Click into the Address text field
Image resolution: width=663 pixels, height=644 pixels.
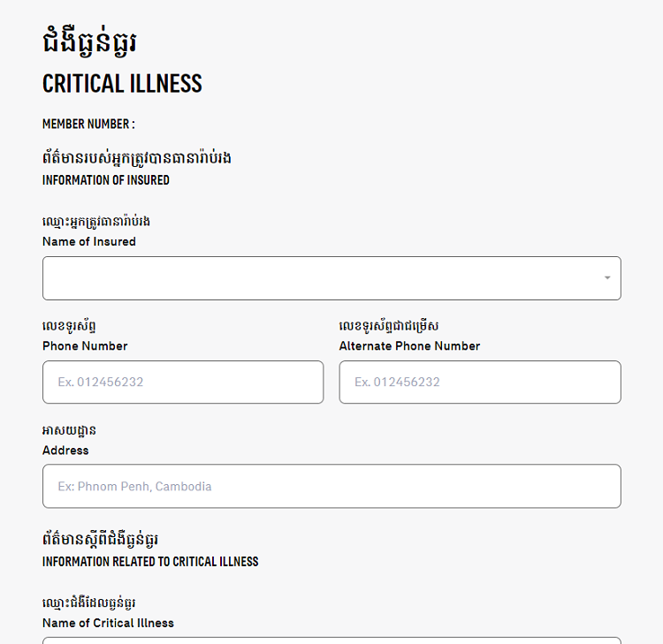pyautogui.click(x=331, y=486)
